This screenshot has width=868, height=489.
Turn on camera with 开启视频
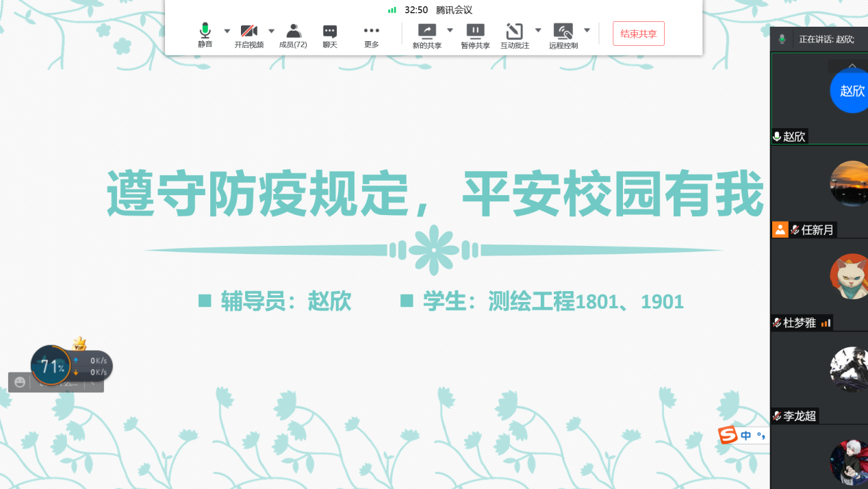[x=248, y=31]
